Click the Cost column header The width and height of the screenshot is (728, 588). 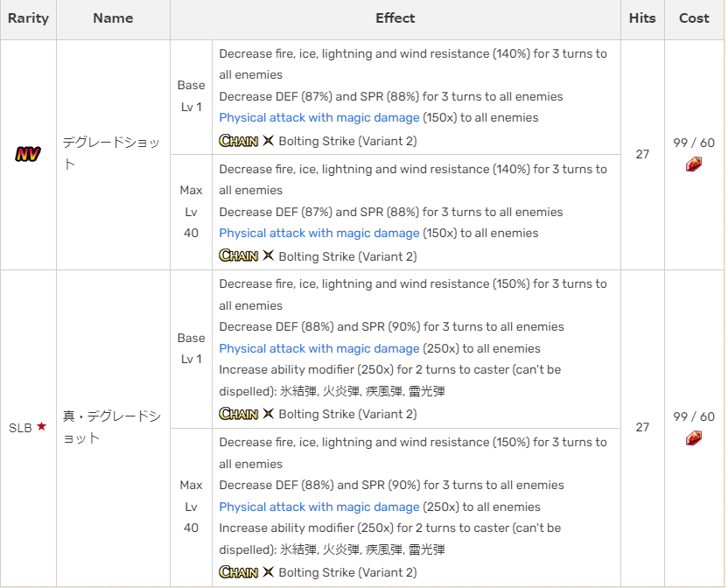(x=693, y=18)
